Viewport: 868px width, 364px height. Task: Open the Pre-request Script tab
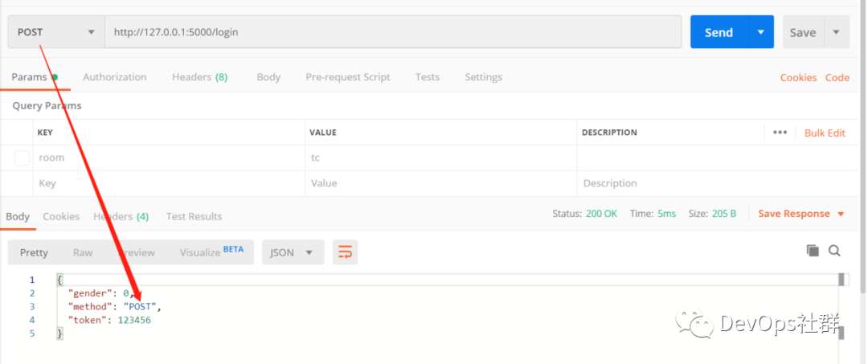click(x=348, y=77)
